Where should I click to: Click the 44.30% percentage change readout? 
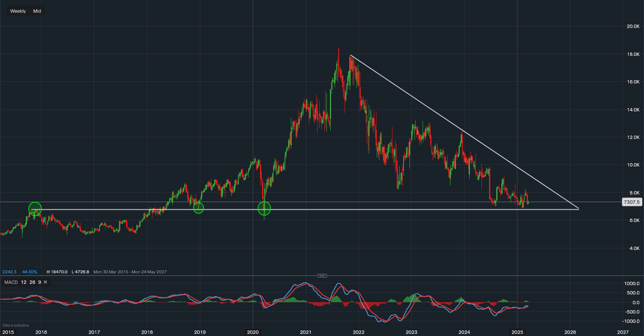coord(30,272)
